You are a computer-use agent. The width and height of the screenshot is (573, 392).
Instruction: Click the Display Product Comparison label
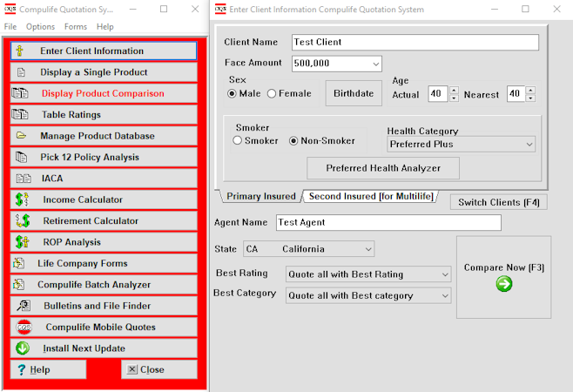click(103, 93)
